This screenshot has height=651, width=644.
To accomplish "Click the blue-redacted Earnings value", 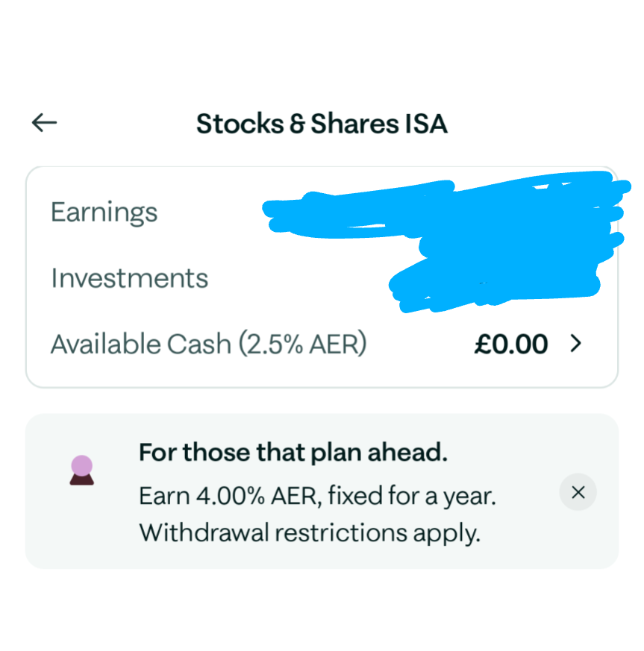I will coord(448,209).
